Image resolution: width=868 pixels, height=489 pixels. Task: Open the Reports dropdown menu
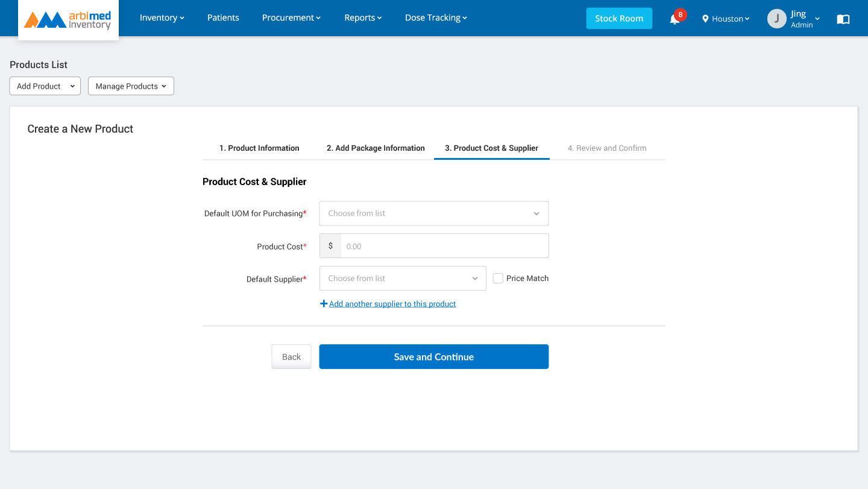point(363,18)
